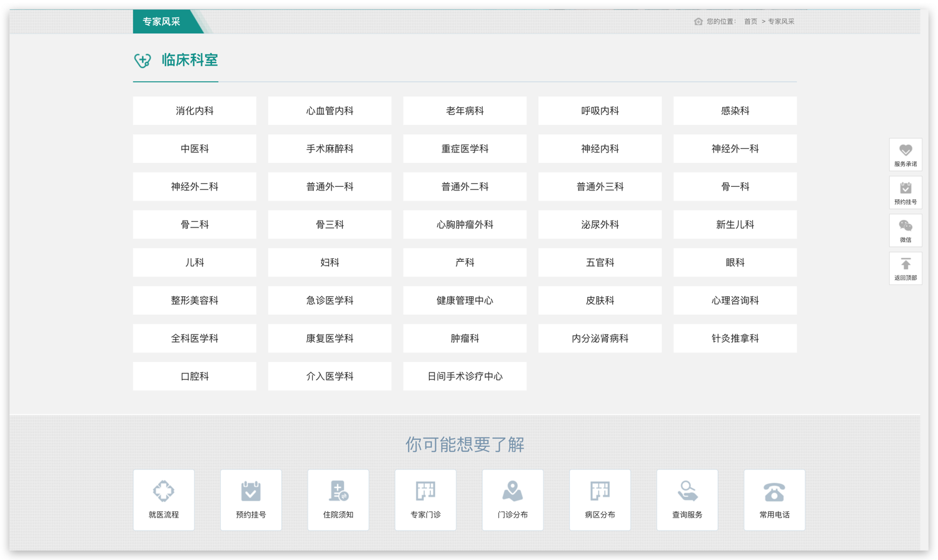Open the 住院须知 hospitalization notice icon
The width and height of the screenshot is (938, 560).
pos(338,499)
